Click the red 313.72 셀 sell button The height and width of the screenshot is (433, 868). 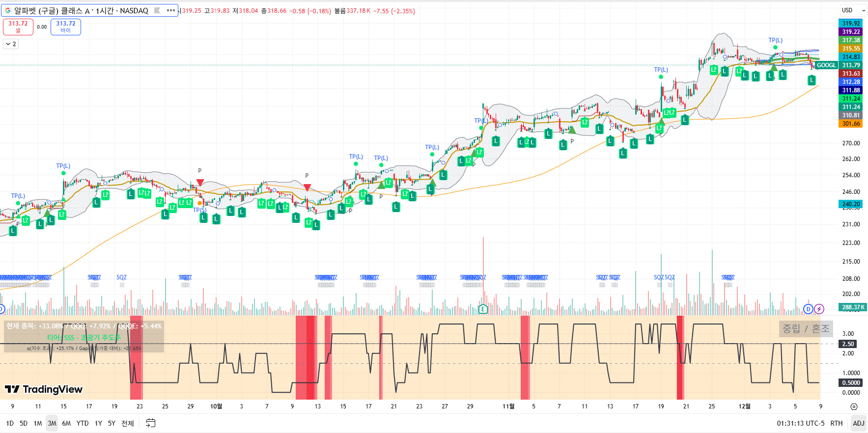(18, 27)
